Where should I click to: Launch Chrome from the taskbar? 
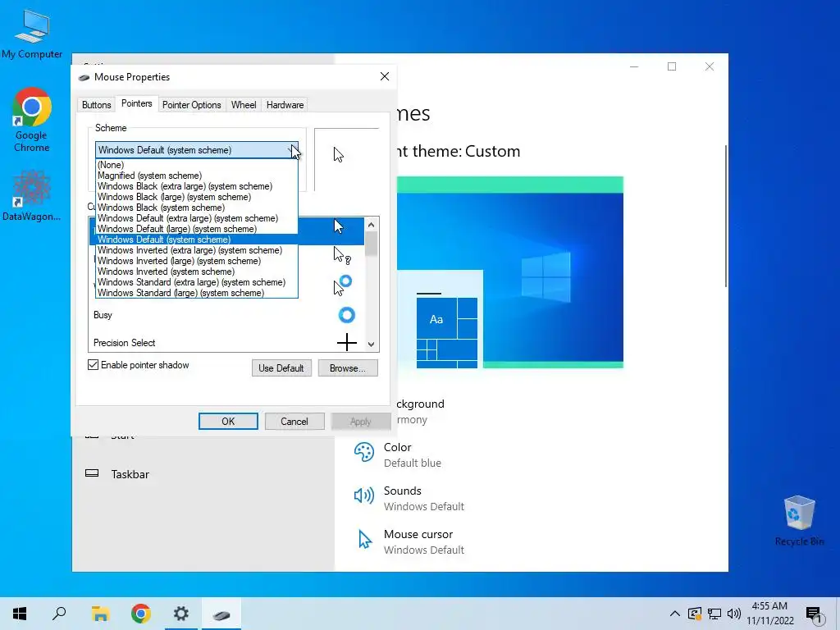[x=141, y=614]
